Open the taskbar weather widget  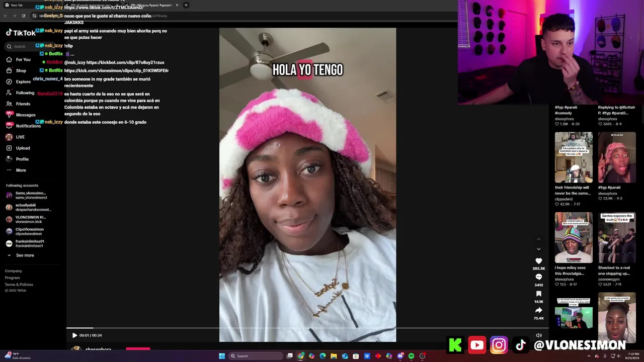point(18,356)
